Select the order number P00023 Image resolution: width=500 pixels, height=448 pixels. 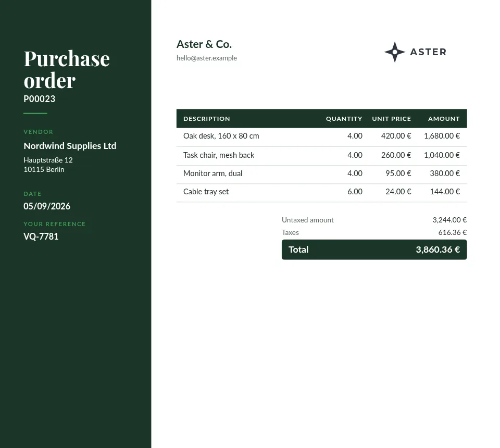coord(39,99)
